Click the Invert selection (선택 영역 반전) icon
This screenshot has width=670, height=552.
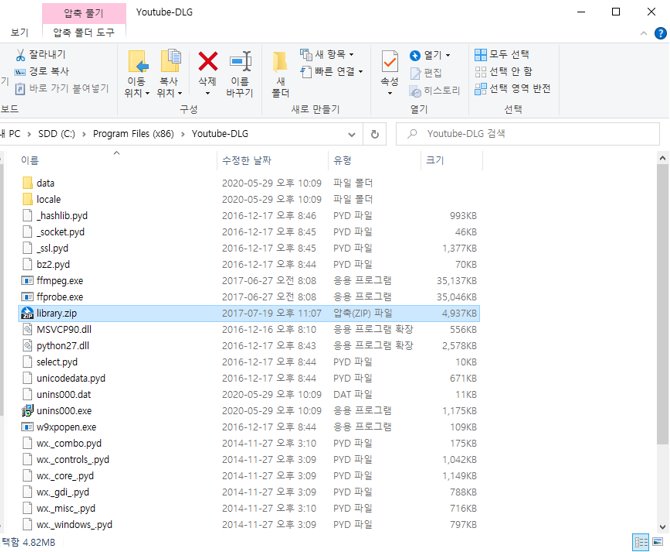point(480,89)
